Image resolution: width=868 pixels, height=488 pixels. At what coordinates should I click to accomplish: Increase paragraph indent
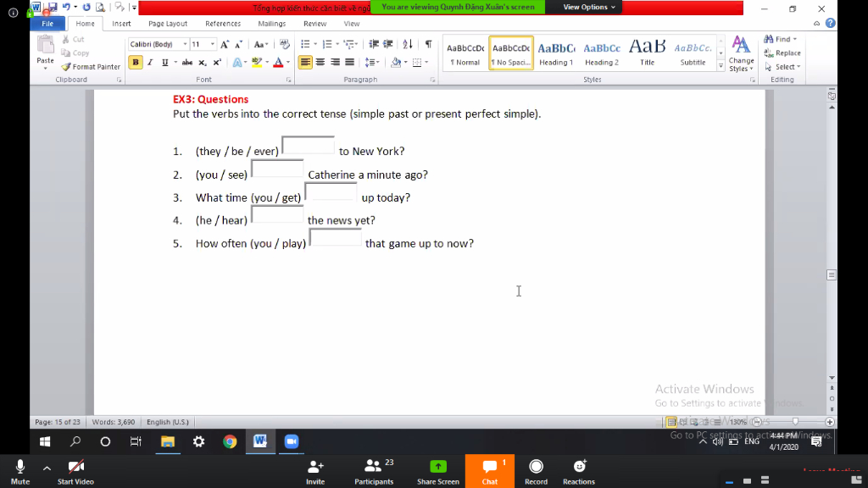(x=388, y=44)
